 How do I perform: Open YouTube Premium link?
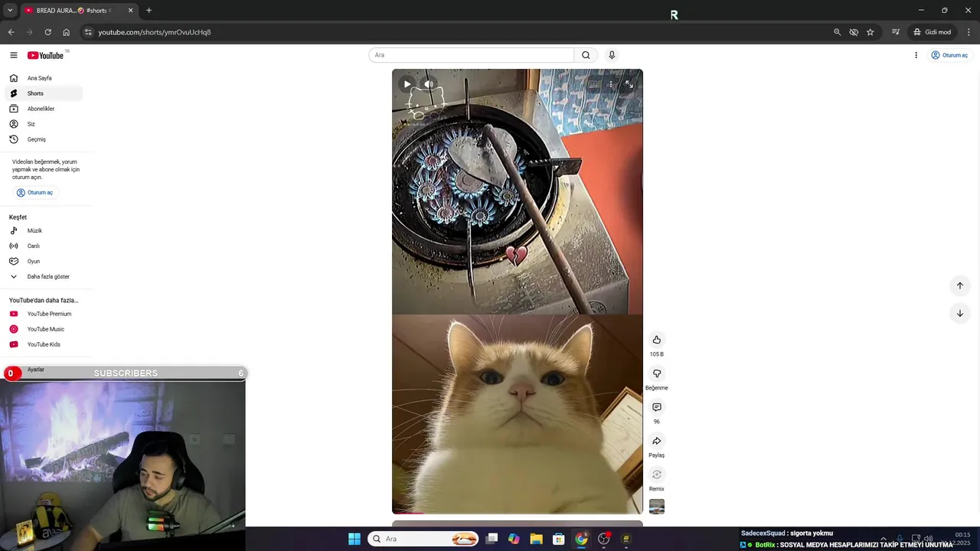coord(44,314)
